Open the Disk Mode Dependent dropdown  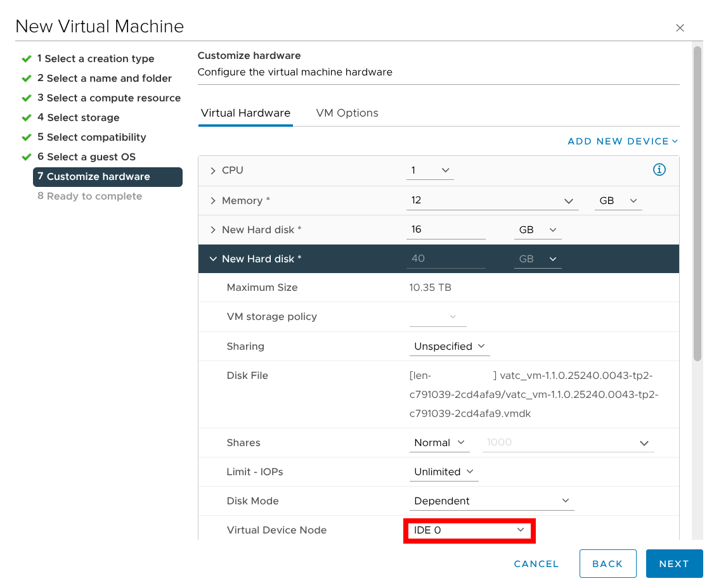coord(491,501)
